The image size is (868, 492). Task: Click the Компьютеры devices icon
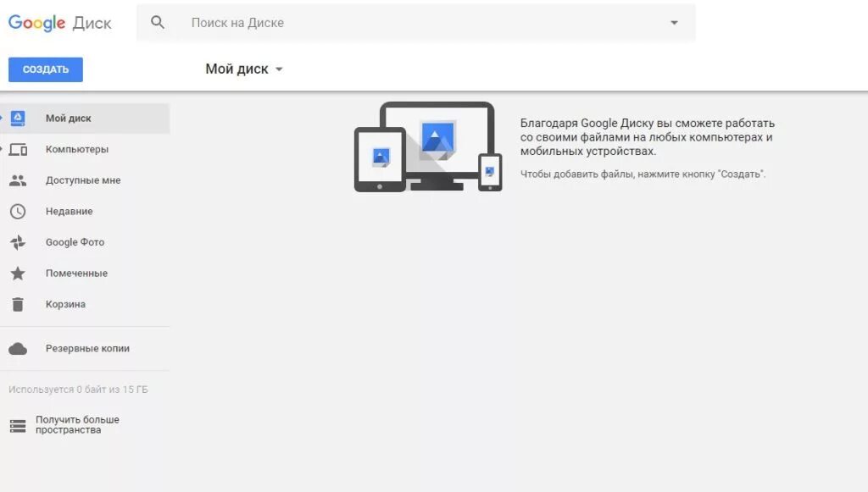[x=18, y=149]
